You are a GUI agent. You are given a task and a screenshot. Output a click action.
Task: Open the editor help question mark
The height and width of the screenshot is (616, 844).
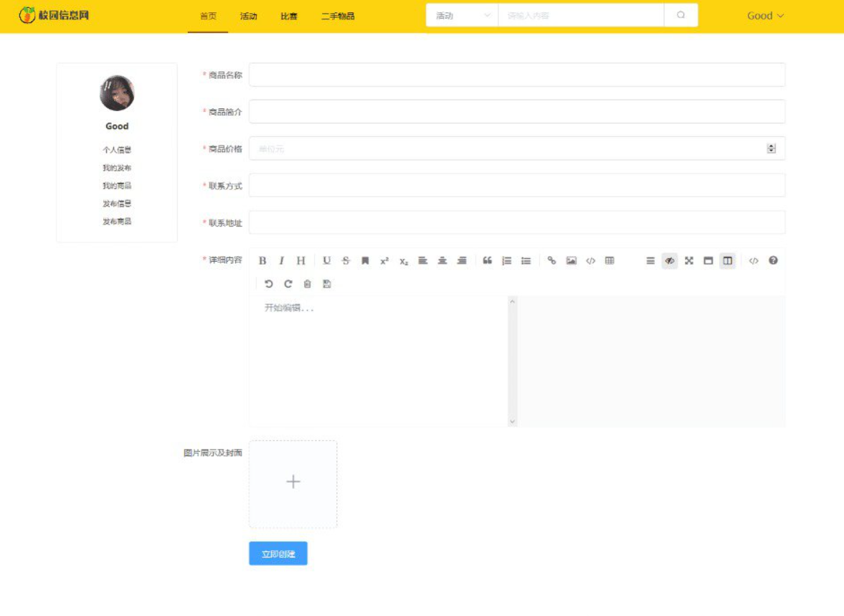(x=773, y=261)
